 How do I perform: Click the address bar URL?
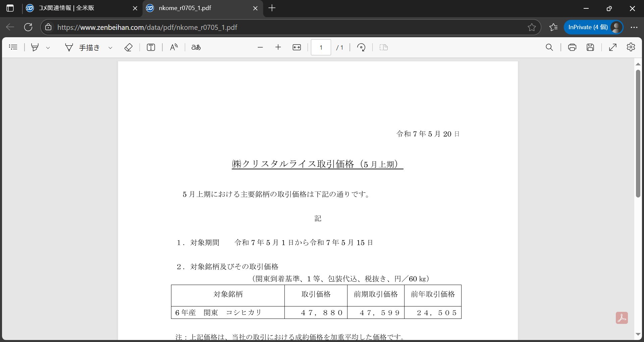147,27
